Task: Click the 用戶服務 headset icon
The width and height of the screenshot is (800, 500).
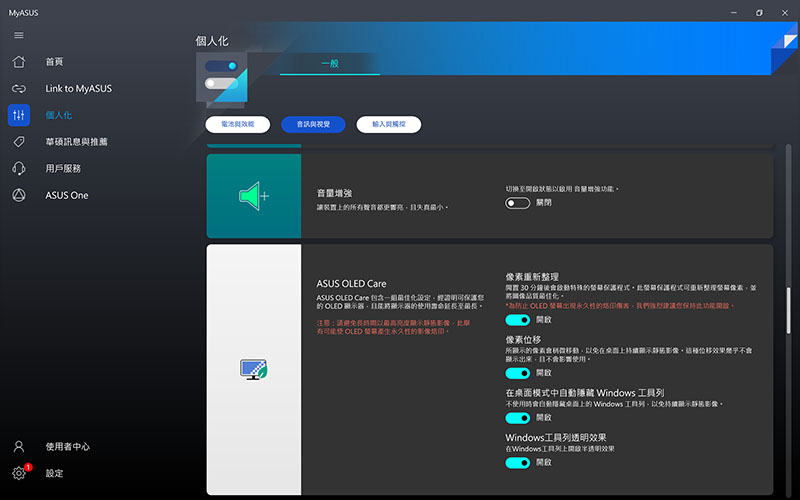Action: pos(19,168)
